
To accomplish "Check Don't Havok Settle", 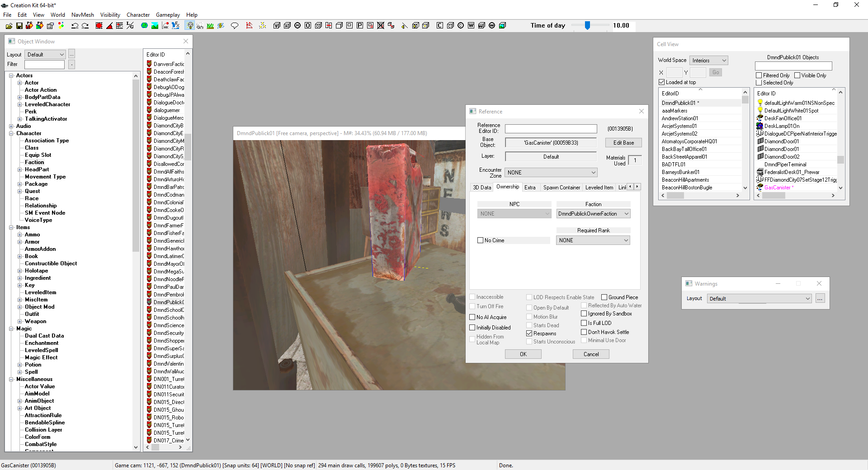I will coord(584,332).
